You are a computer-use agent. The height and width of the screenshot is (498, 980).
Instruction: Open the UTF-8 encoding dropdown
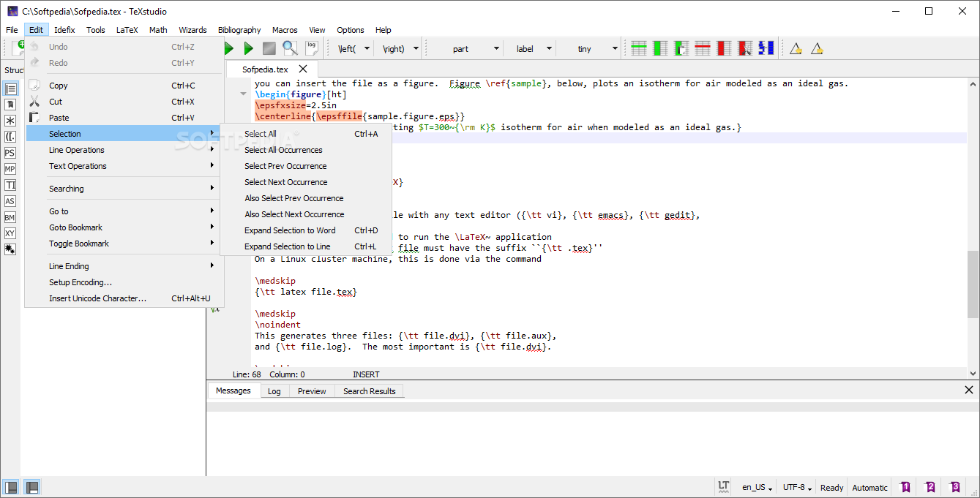(797, 487)
